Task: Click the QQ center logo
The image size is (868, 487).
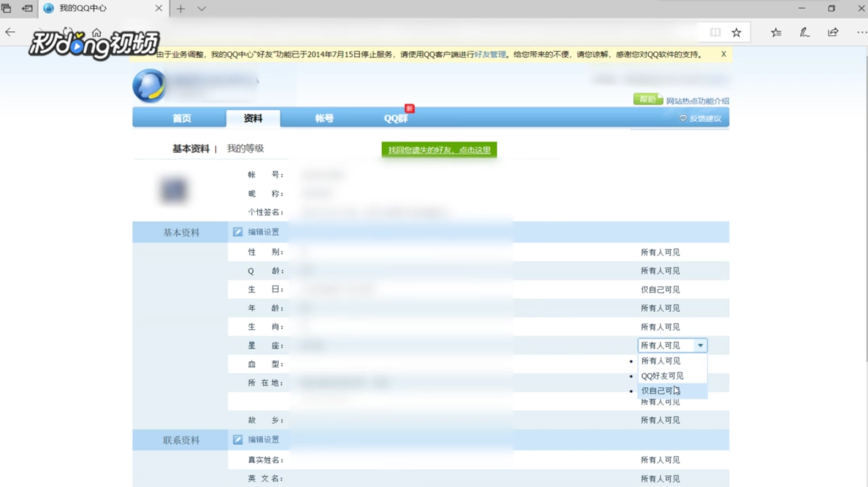Action: point(149,86)
